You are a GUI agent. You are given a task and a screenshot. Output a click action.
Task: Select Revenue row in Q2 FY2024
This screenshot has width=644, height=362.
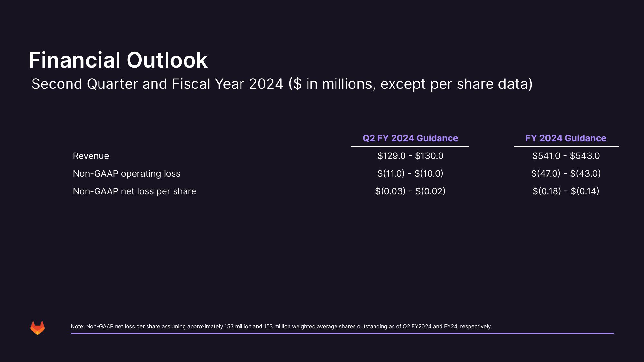(x=410, y=156)
